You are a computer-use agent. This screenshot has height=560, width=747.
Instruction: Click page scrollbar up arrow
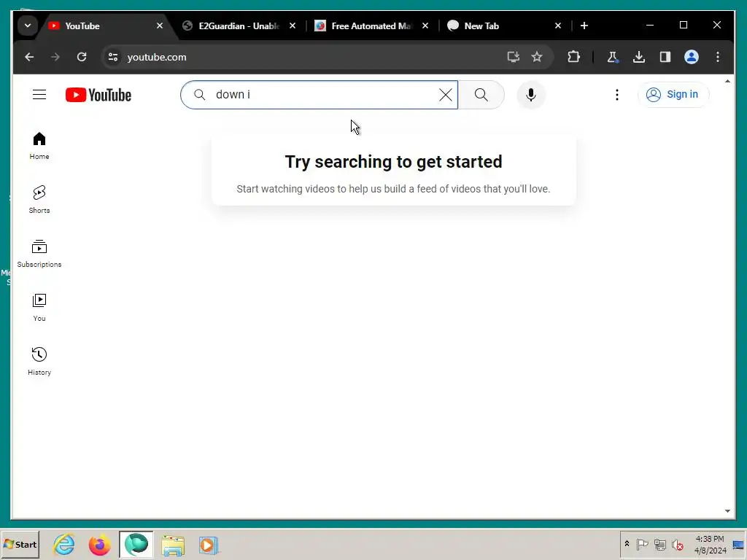click(727, 82)
